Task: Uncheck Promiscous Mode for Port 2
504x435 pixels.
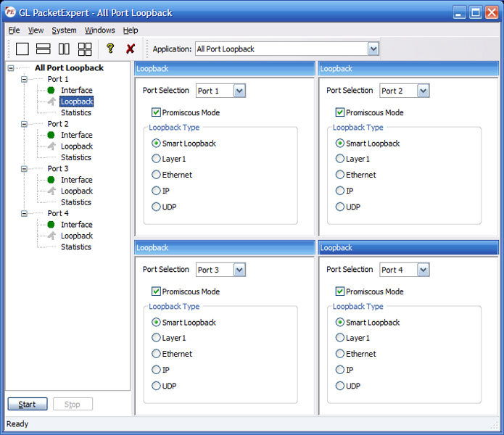Action: pyautogui.click(x=340, y=112)
